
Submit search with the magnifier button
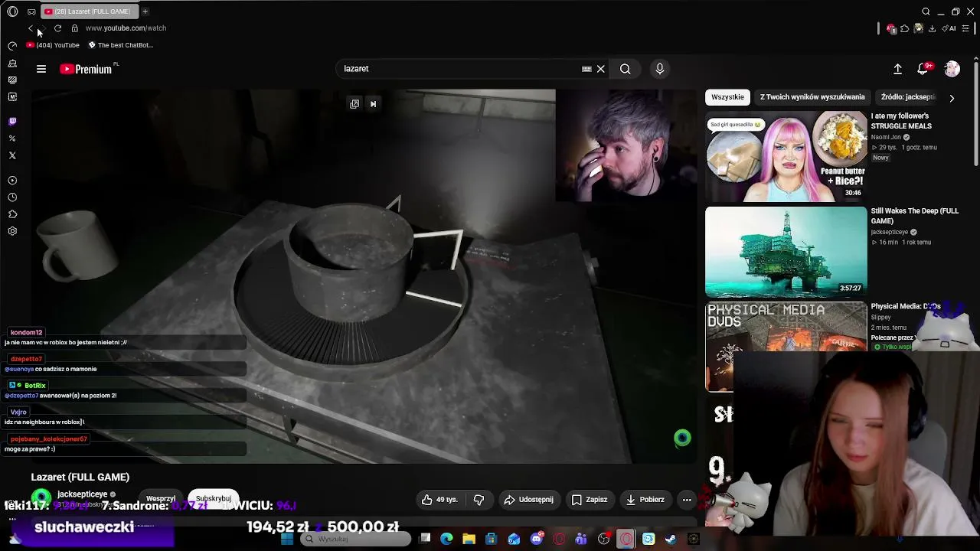coord(626,69)
